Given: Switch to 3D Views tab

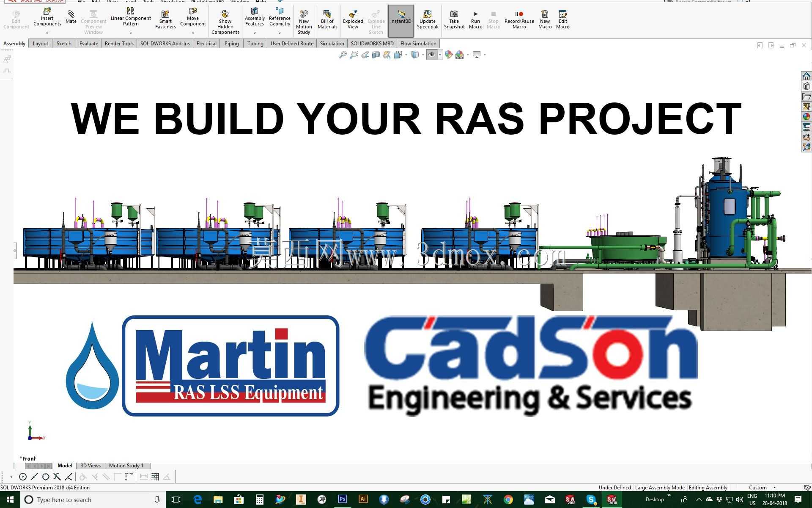Looking at the screenshot, I should [91, 466].
